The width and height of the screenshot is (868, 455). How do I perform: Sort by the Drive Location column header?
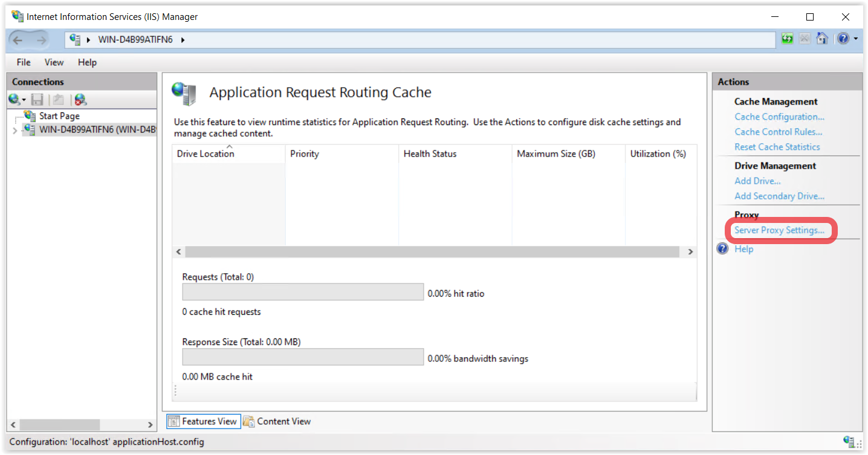pyautogui.click(x=228, y=153)
